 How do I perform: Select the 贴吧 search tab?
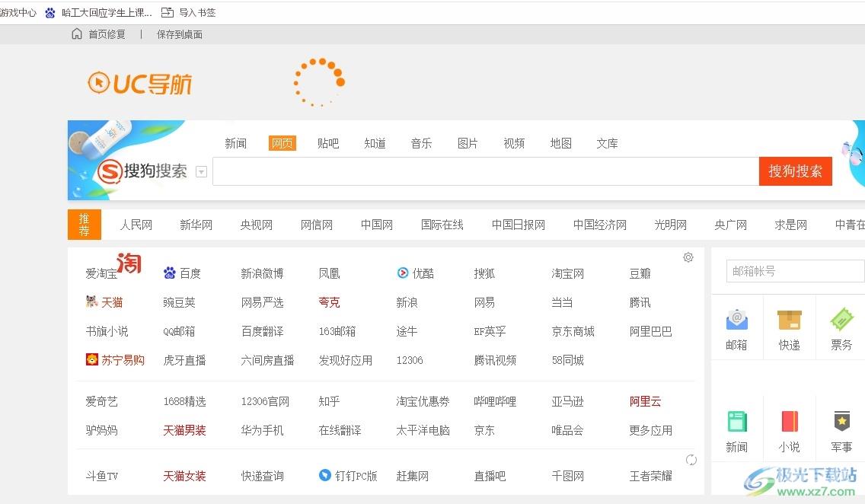click(328, 143)
